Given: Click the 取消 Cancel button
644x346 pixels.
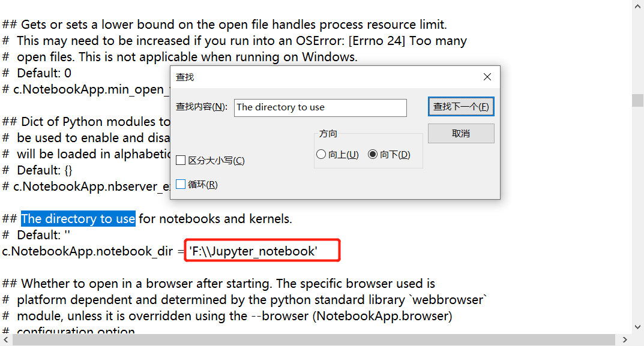Looking at the screenshot, I should [461, 133].
